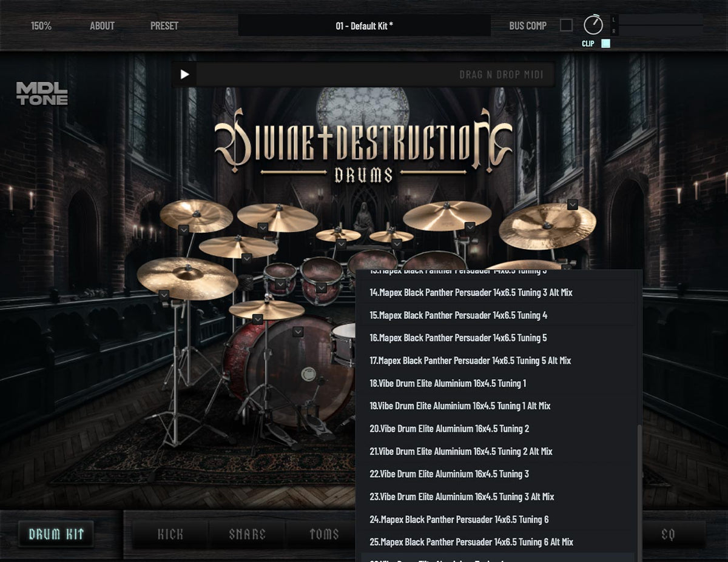
Task: Select '17.Mapex Black Panther Persuader 14x6.5 Tuning 5 Alt Mix'
Action: click(497, 361)
